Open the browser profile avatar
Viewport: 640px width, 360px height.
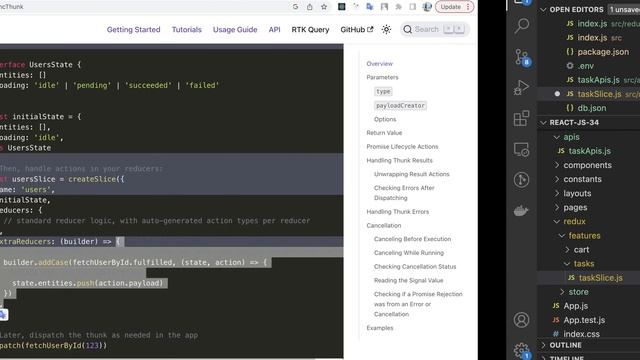tap(427, 7)
